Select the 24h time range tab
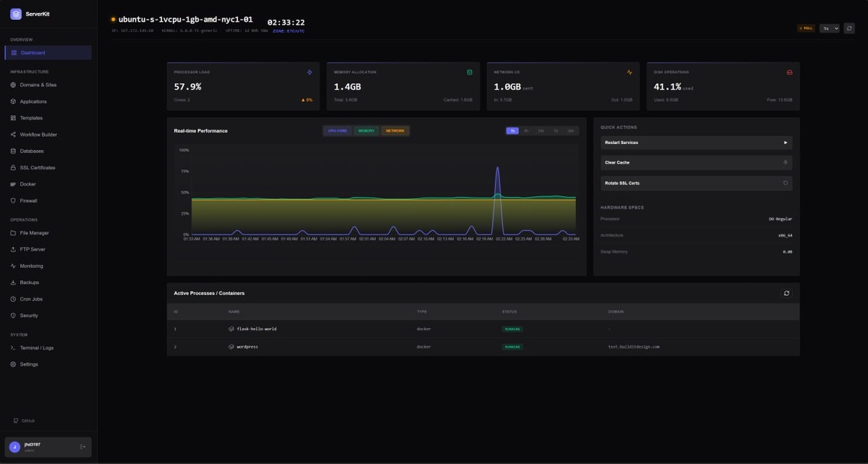868x464 pixels. pos(541,131)
